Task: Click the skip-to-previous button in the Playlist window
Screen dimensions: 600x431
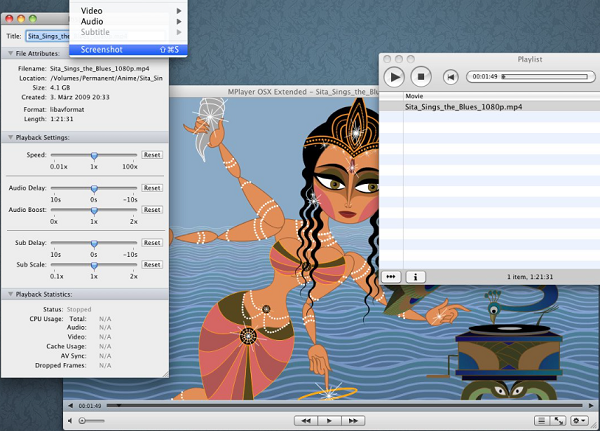Action: click(x=451, y=77)
